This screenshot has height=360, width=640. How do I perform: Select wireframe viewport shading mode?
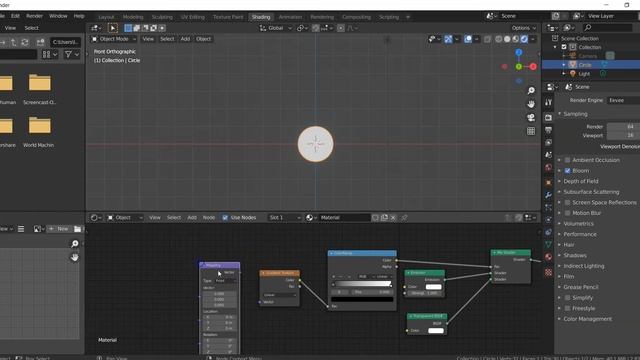pyautogui.click(x=498, y=39)
